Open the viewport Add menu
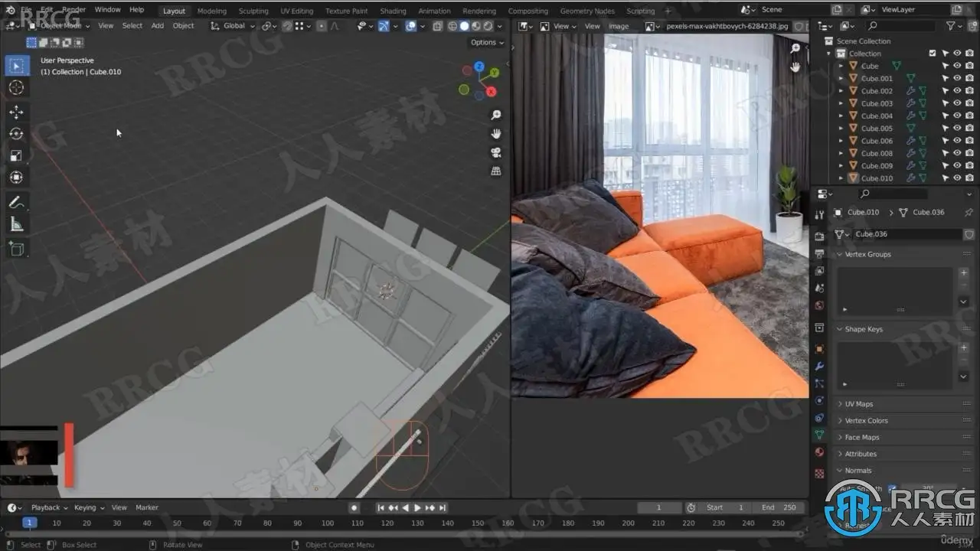Viewport: 980px width, 551px height. click(157, 26)
